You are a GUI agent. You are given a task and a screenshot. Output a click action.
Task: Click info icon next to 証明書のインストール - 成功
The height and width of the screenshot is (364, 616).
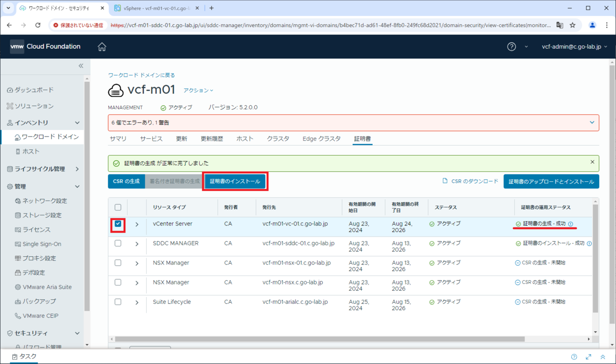point(589,243)
